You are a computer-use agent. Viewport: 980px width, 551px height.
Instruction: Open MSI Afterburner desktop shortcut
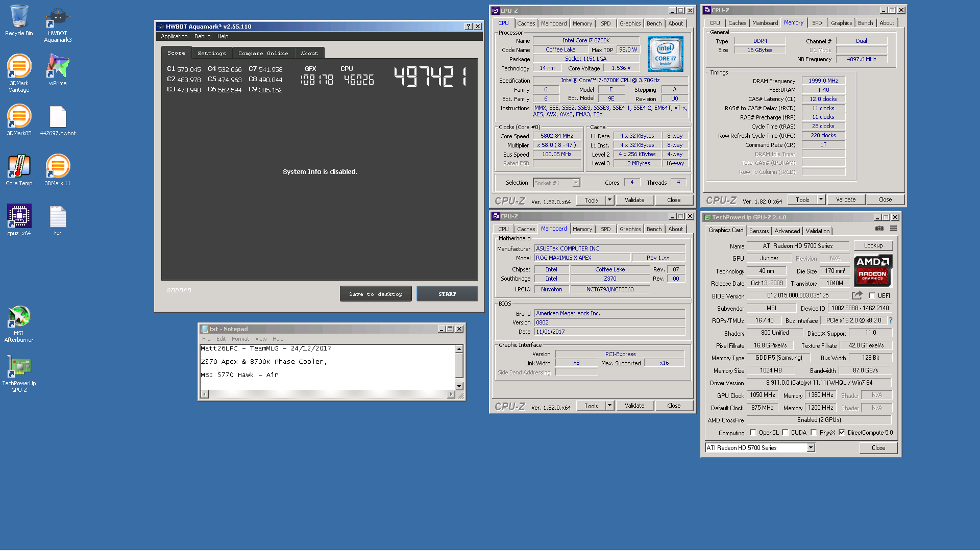pos(19,324)
